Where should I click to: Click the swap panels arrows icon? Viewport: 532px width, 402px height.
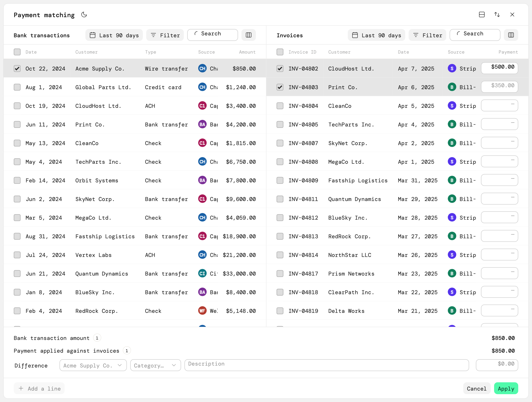497,15
